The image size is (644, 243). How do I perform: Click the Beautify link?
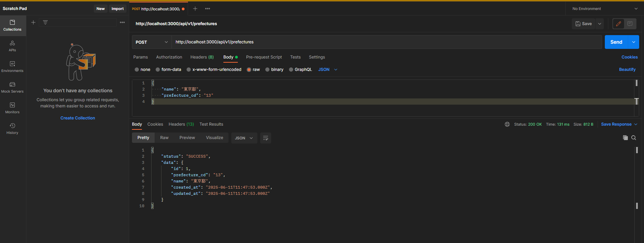627,70
